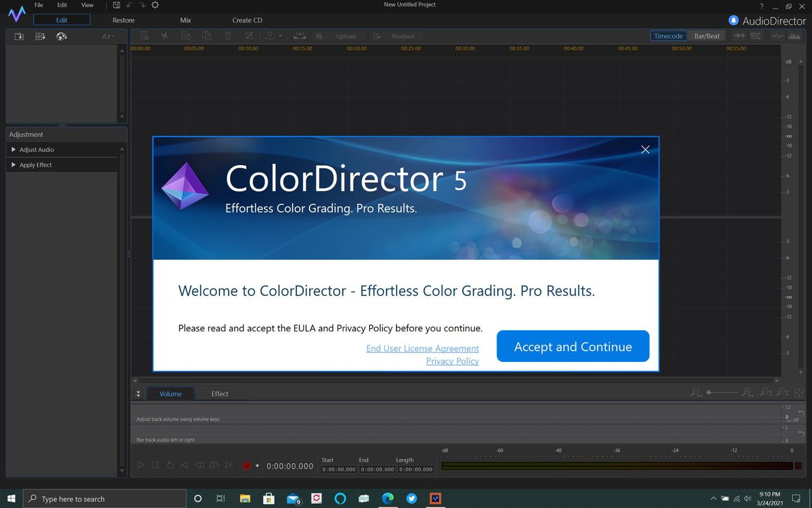This screenshot has width=812, height=508.
Task: Click the zoom in horizontally icon
Action: [748, 392]
